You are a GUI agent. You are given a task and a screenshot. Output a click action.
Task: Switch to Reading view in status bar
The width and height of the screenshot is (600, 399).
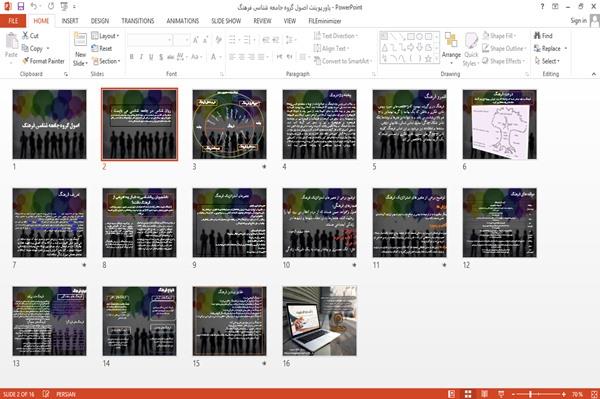[x=484, y=394]
